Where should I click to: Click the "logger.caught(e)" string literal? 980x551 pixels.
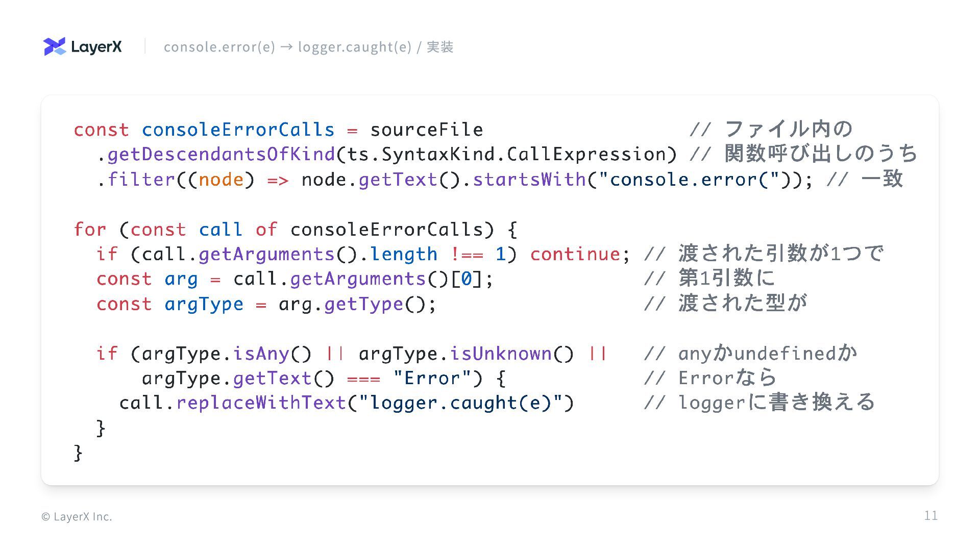tap(461, 403)
